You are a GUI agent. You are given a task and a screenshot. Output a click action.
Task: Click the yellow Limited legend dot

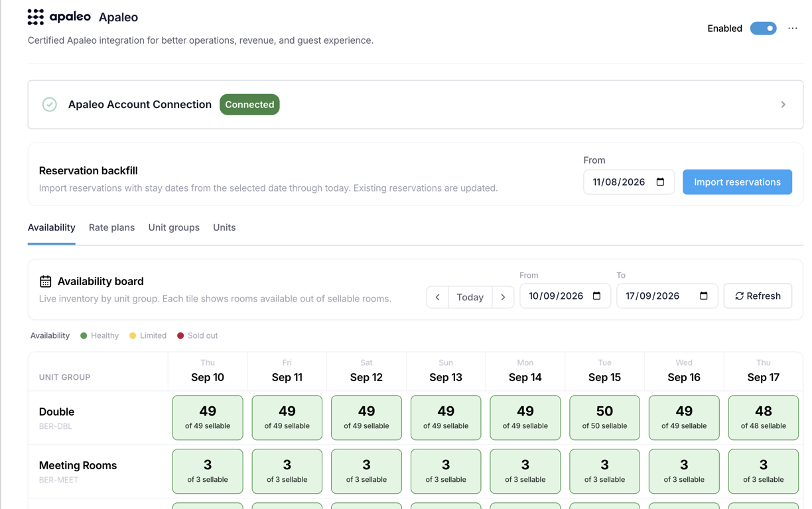(x=133, y=336)
